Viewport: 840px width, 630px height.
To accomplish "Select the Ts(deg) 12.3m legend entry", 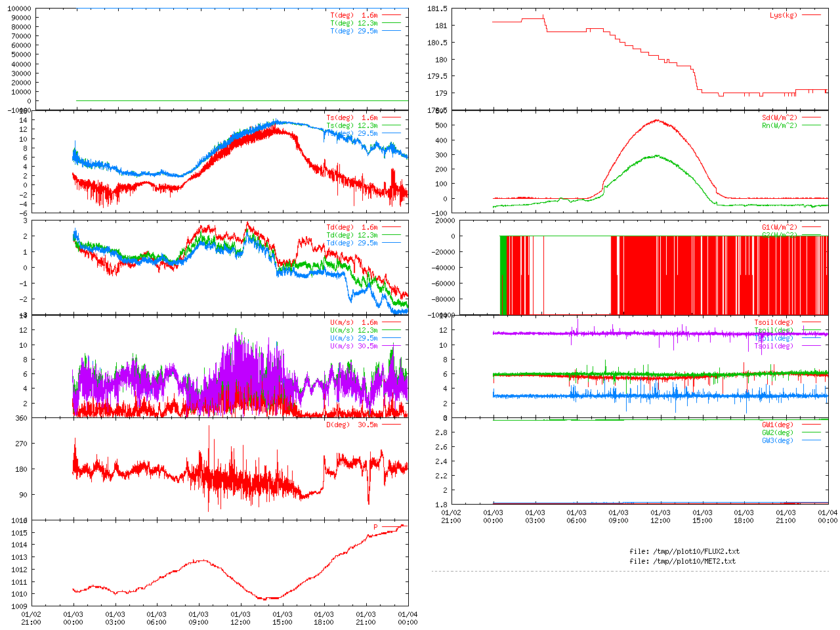I will (352, 126).
